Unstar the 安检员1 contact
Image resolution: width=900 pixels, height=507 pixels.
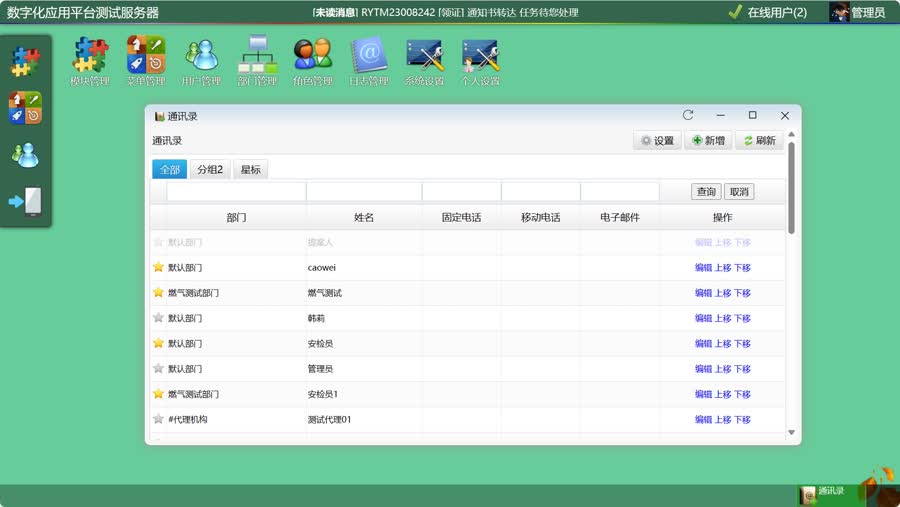pyautogui.click(x=158, y=394)
